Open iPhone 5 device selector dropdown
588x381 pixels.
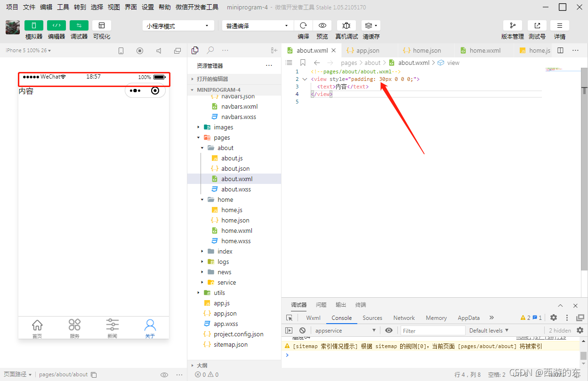click(x=28, y=50)
